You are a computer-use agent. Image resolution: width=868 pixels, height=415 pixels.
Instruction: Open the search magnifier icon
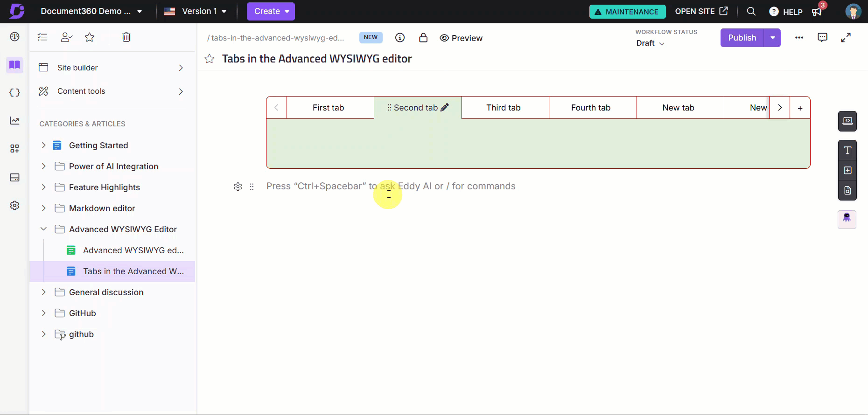pos(751,11)
